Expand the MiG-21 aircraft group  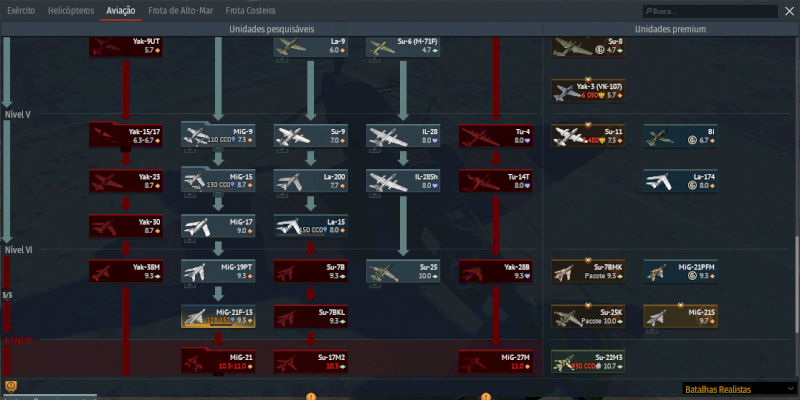tap(218, 361)
